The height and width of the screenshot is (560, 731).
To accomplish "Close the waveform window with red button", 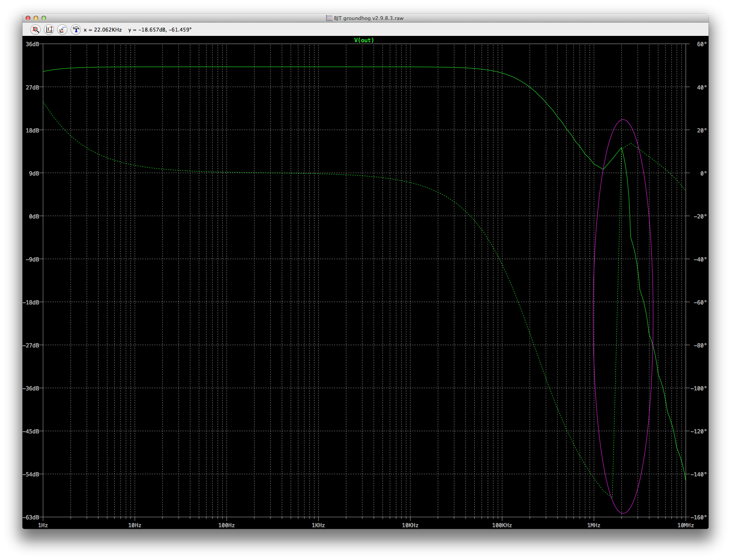I will click(28, 18).
